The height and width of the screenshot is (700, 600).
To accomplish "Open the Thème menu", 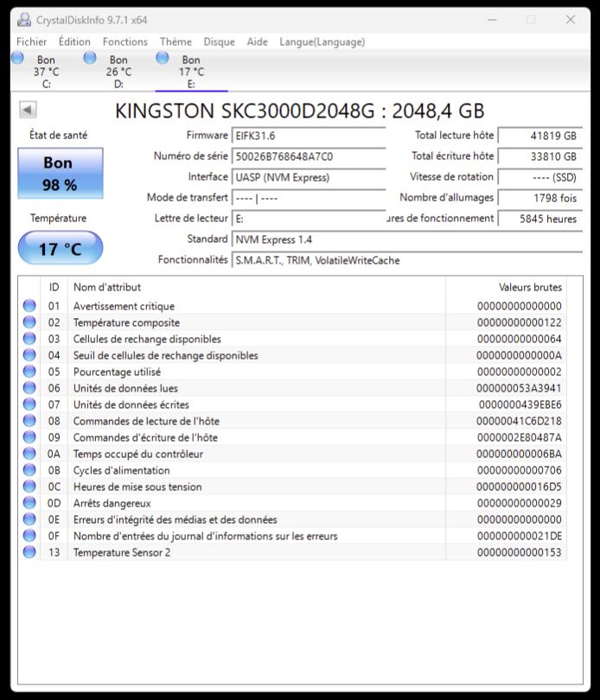I will tap(176, 41).
